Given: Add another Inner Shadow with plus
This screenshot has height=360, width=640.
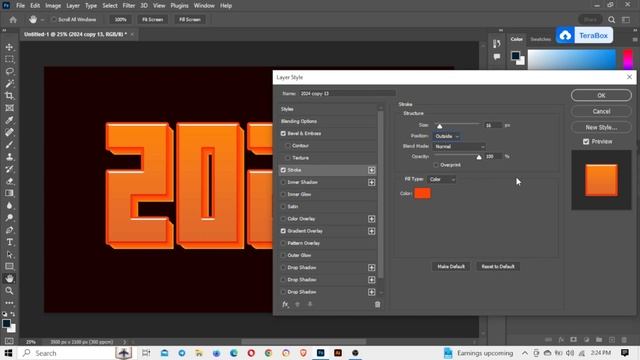Looking at the screenshot, I should coord(371,182).
